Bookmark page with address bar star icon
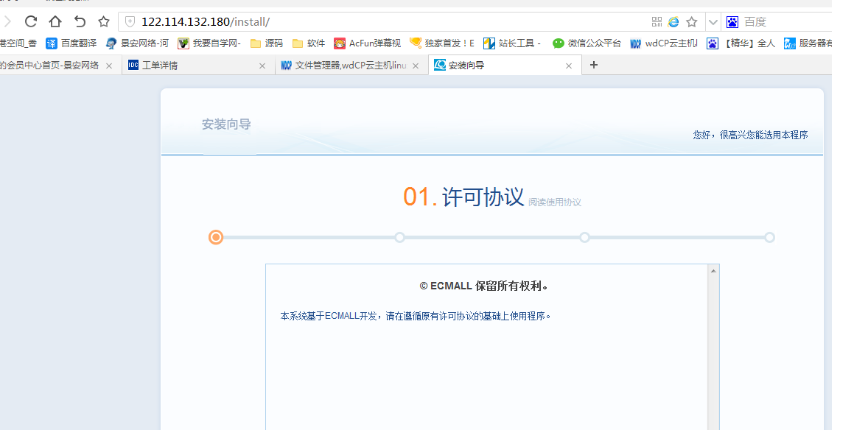 (x=692, y=22)
